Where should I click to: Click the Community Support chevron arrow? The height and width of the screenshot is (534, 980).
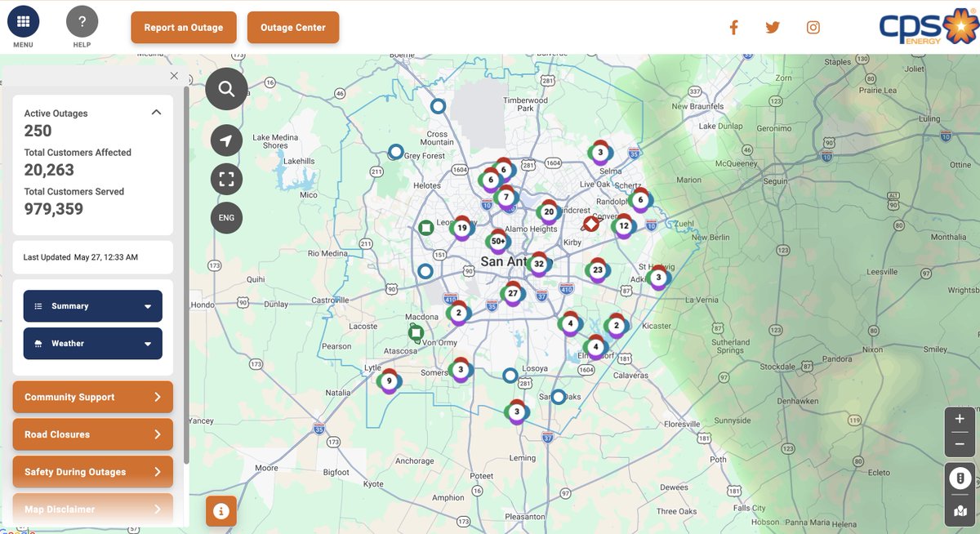(158, 397)
